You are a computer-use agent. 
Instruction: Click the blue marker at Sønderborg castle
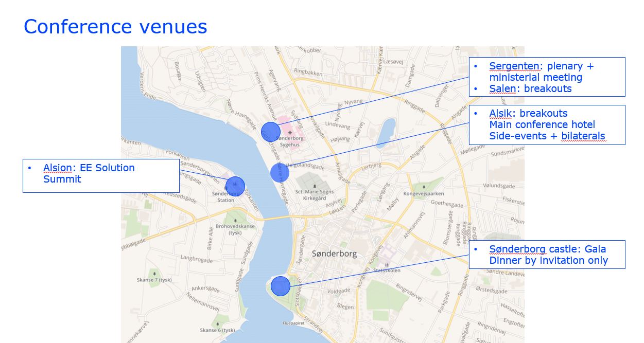click(281, 286)
